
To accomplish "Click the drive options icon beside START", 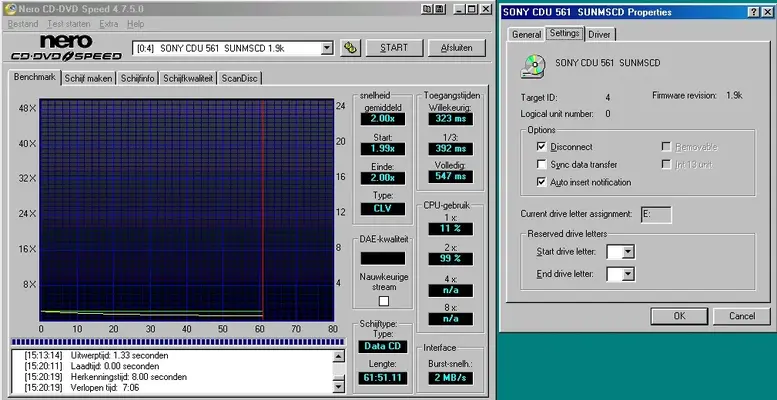I will (351, 48).
